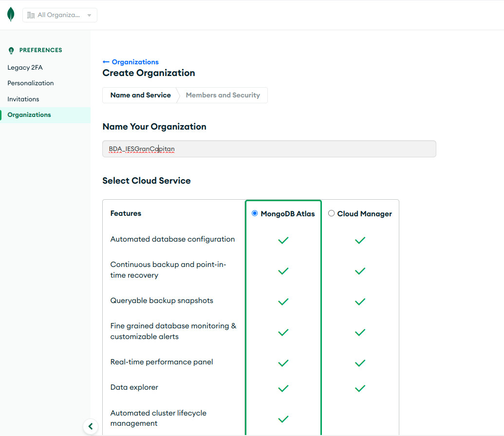Select the Cloud Manager radio button
Viewport: 504px width, 436px height.
point(332,213)
